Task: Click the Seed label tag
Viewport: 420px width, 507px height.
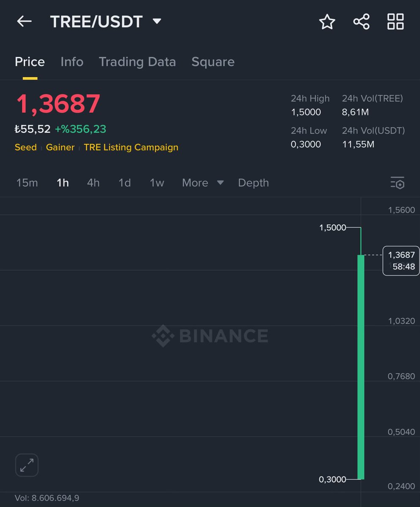Action: tap(25, 147)
